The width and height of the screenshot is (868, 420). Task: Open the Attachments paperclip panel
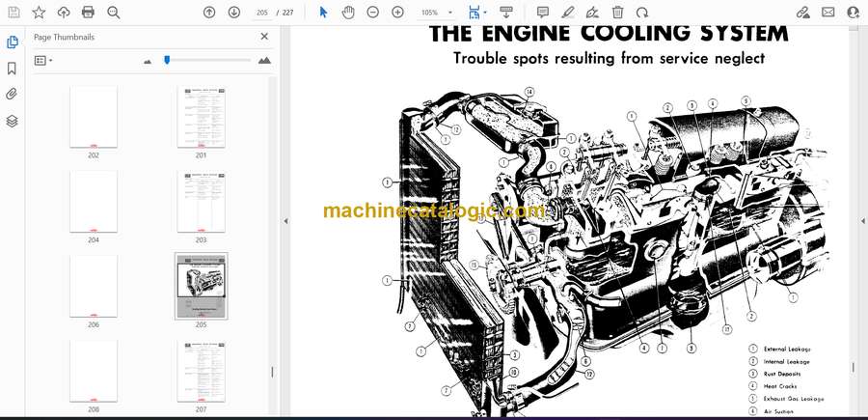coord(12,95)
